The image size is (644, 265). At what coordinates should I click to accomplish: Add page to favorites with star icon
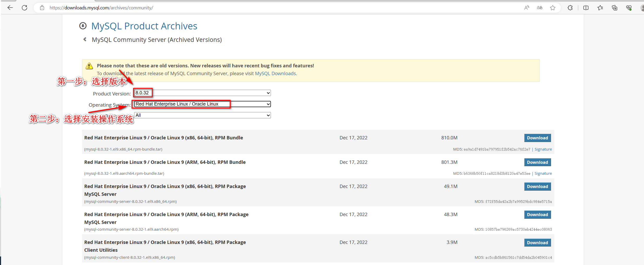click(x=553, y=8)
